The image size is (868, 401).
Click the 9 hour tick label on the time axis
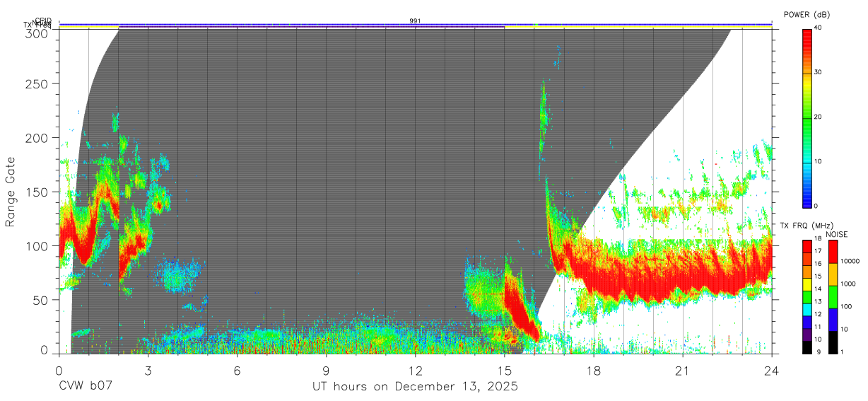point(326,370)
